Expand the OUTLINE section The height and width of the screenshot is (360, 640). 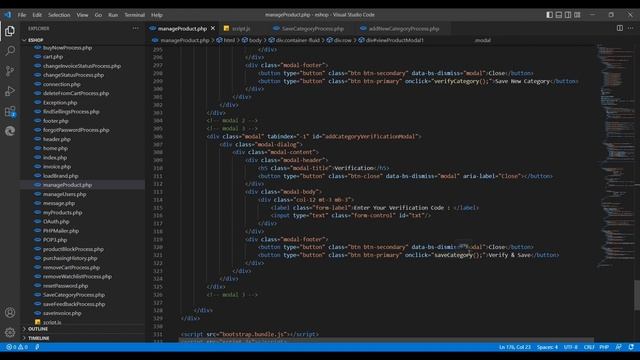point(83,329)
